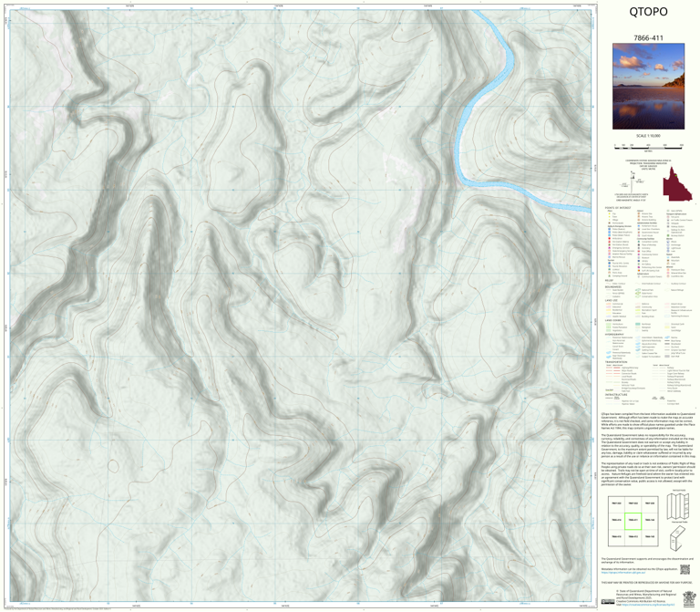
Task: Click the HYDROGRAPHY legend heading
Action: (x=614, y=334)
